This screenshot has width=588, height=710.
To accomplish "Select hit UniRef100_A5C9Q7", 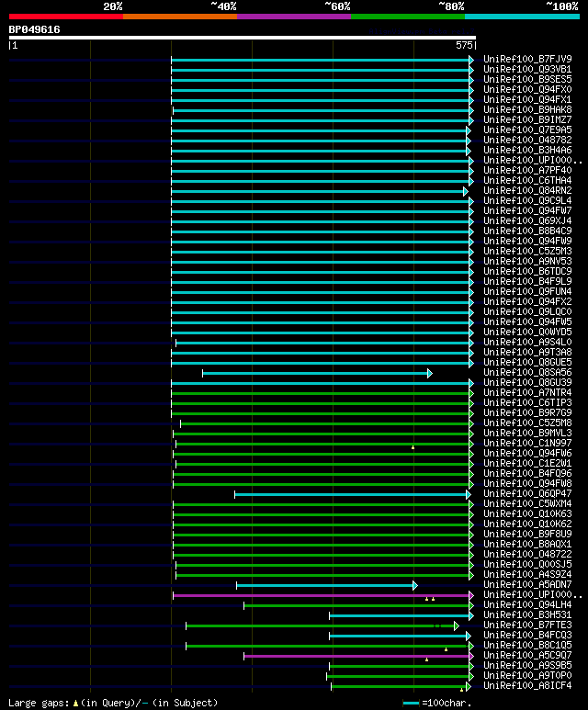I will (527, 655).
